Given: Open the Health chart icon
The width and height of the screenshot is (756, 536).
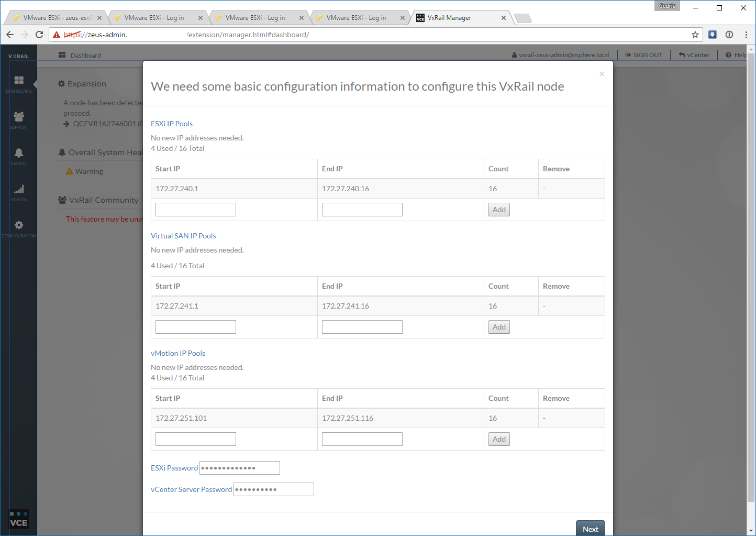Looking at the screenshot, I should point(19,192).
